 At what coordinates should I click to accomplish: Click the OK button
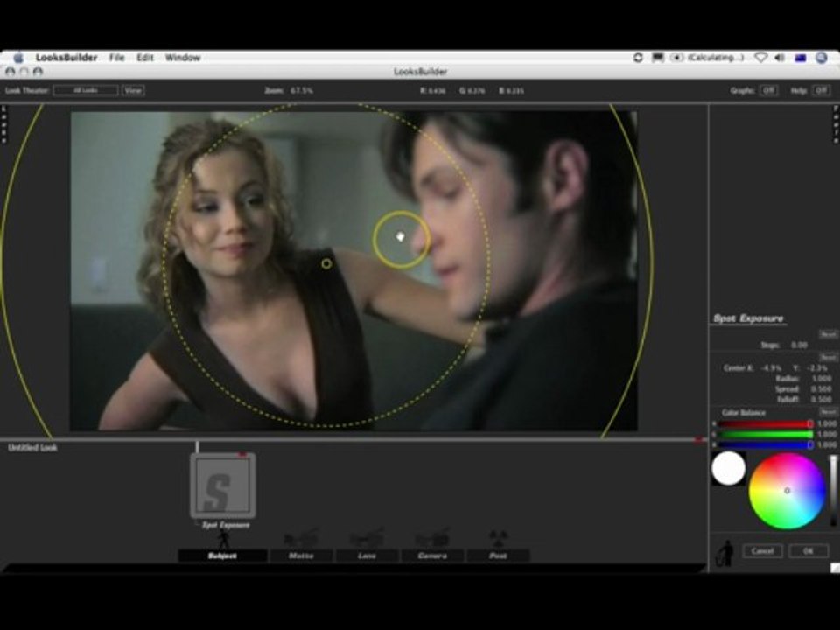808,550
